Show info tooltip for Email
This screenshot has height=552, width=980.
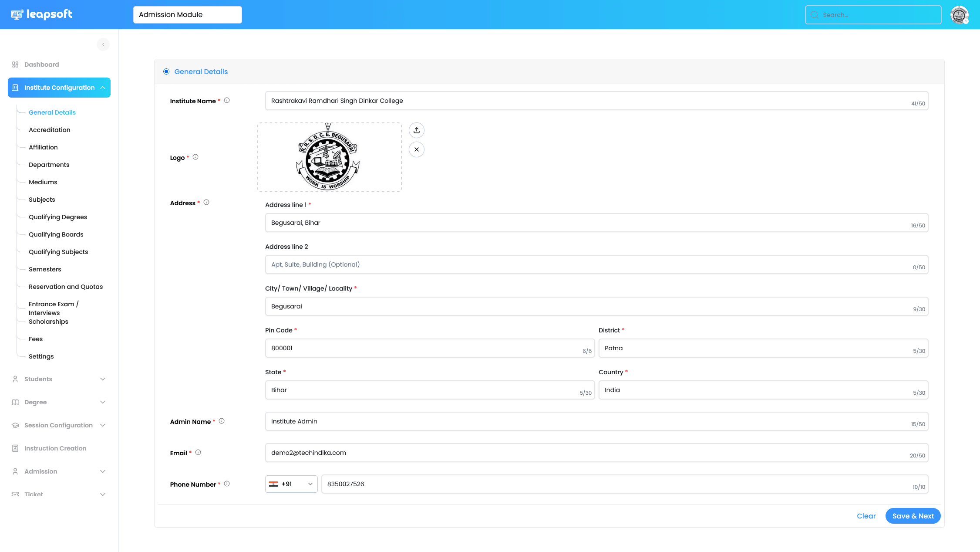tap(198, 453)
